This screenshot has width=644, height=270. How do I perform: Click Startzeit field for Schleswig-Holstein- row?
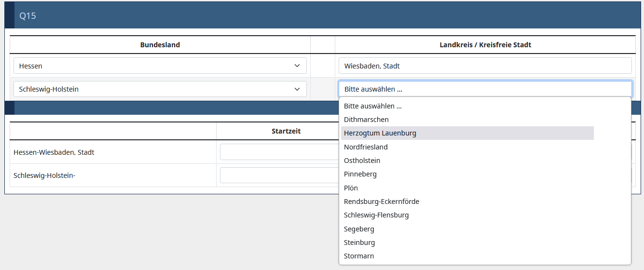tap(279, 175)
